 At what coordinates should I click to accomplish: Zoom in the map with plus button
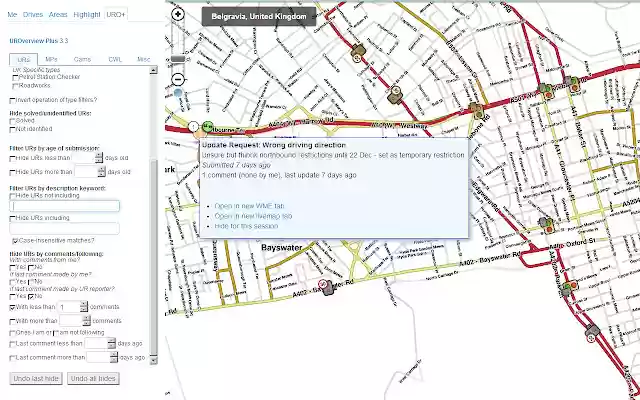[x=178, y=14]
